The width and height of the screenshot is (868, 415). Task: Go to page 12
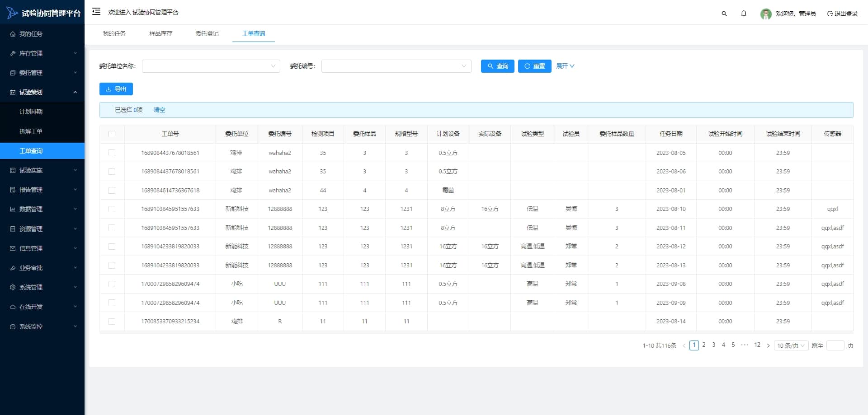757,345
